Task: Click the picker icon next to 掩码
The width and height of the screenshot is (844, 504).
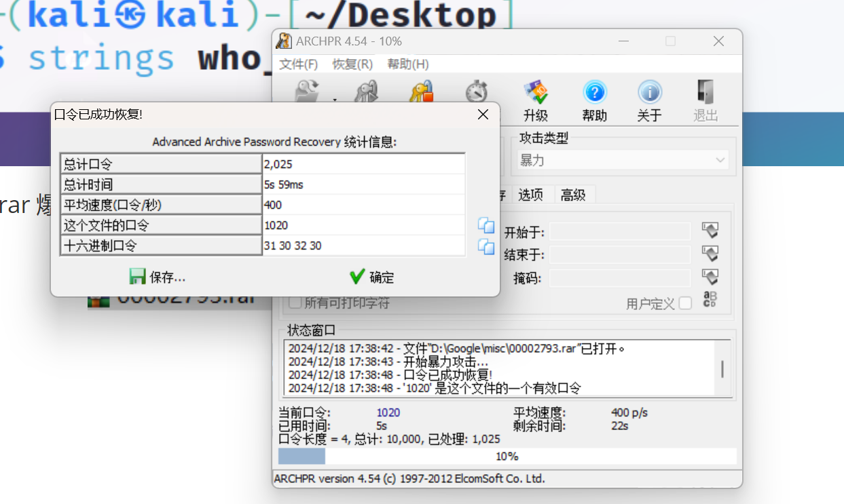Action: coord(710,277)
